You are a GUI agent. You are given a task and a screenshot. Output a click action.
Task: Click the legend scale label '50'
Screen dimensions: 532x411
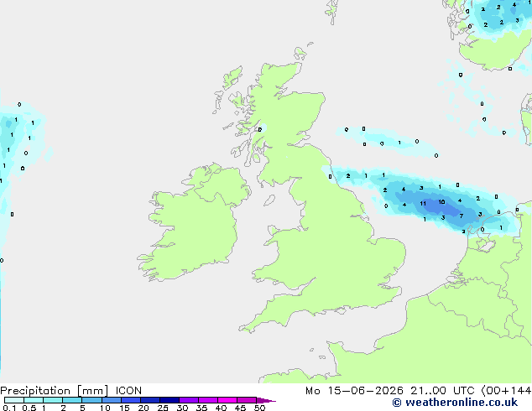[x=259, y=408]
